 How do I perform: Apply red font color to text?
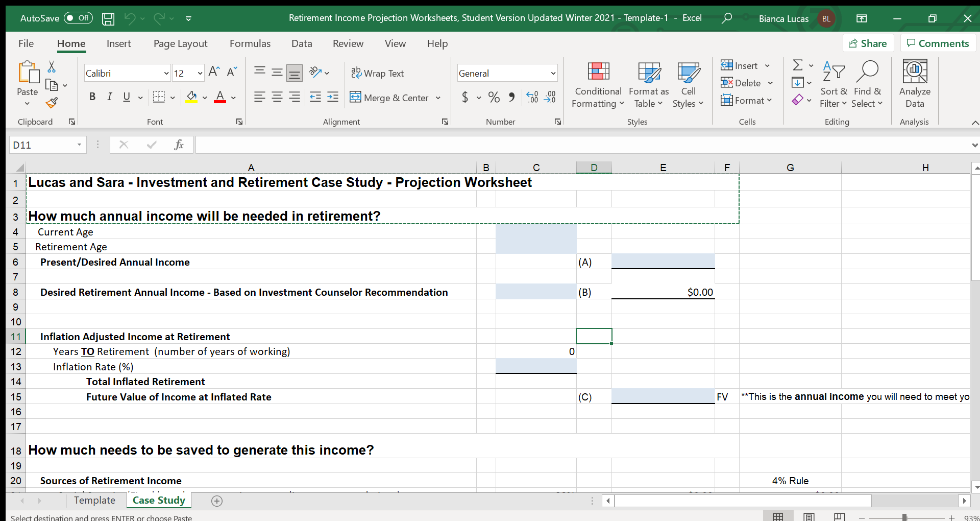[220, 97]
